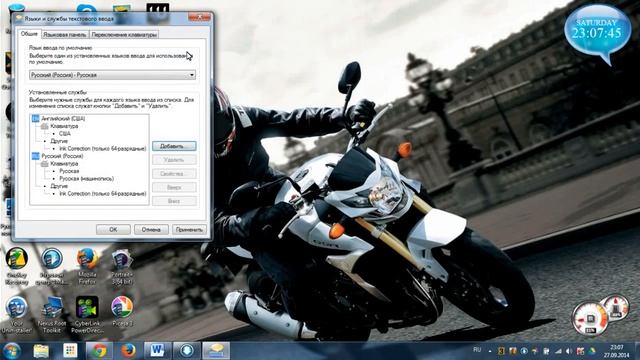This screenshot has height=360, width=640.
Task: Select Другие under Английский (США)
Action: click(59, 141)
